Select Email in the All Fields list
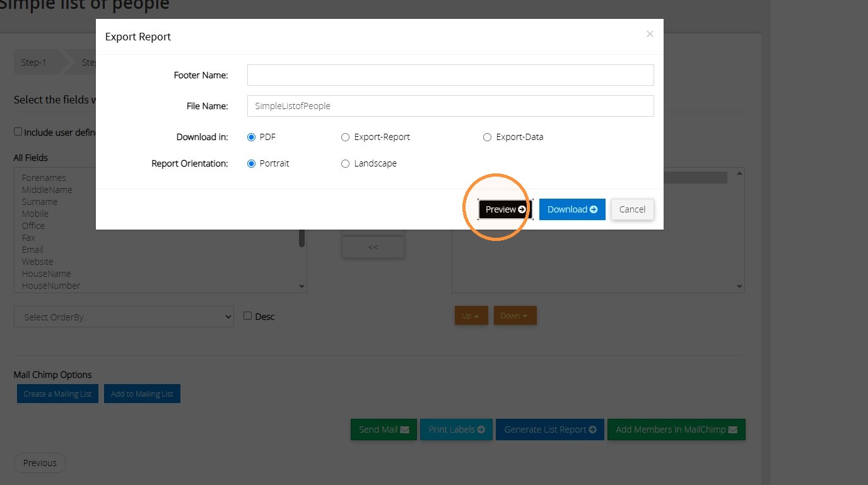The image size is (868, 485). (33, 250)
